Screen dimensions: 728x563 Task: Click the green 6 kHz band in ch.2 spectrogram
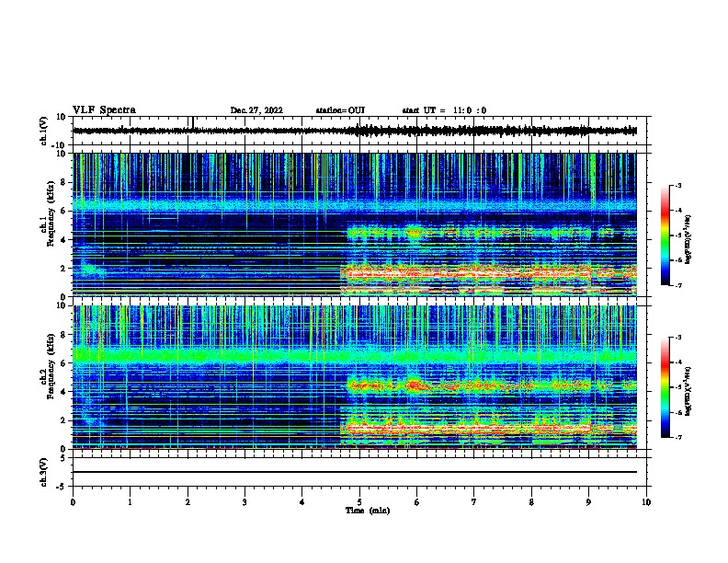(x=355, y=356)
